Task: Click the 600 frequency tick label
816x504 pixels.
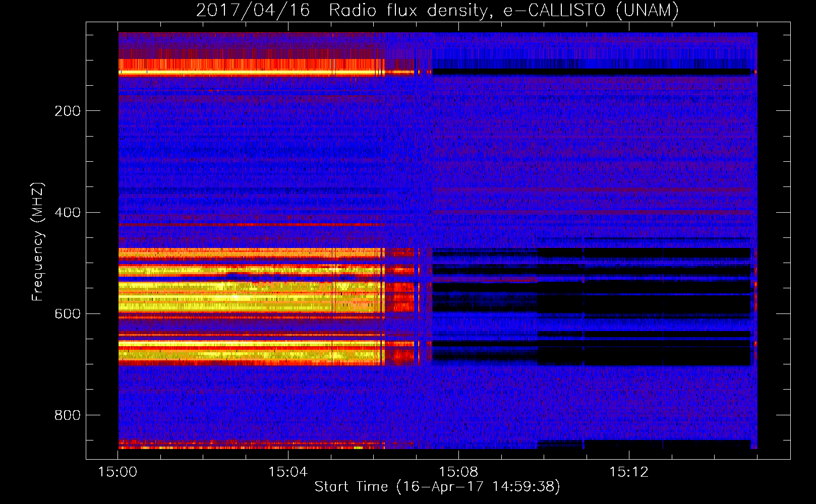Action: (68, 314)
